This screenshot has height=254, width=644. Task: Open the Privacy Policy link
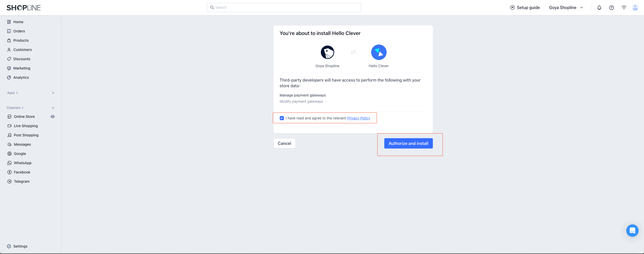tap(359, 118)
